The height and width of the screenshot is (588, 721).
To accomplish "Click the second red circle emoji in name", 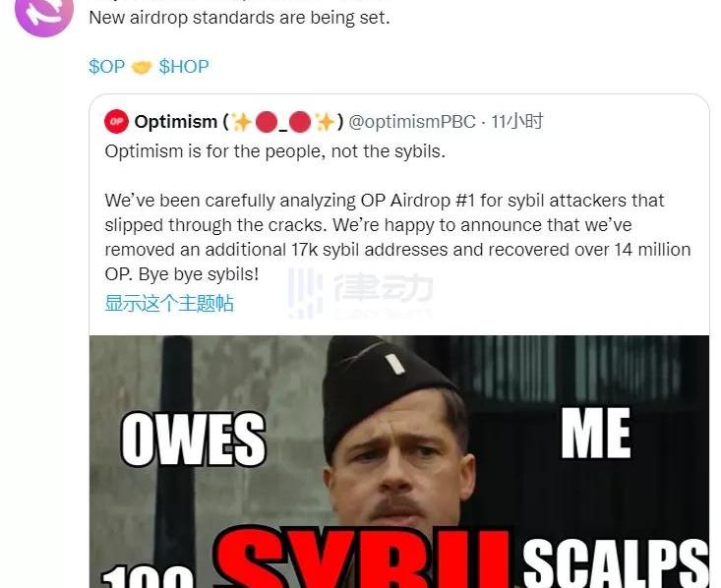I will 300,122.
